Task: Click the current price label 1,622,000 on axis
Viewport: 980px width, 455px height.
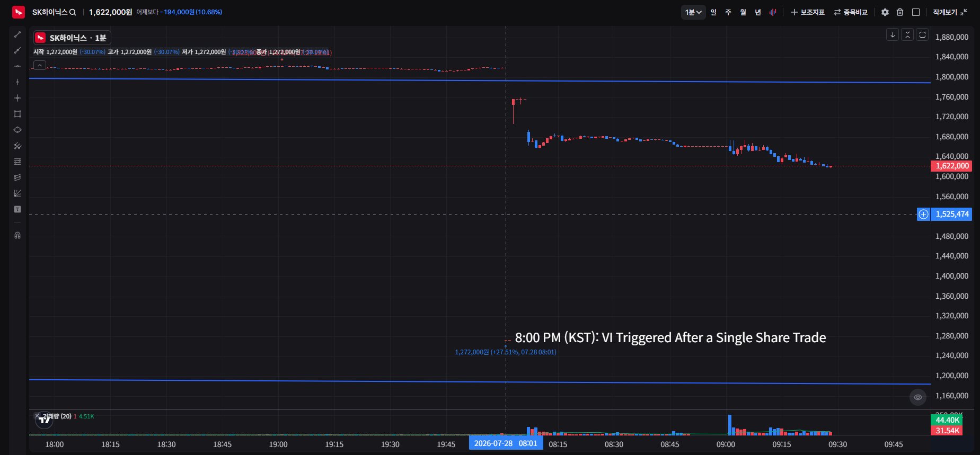Action: (951, 166)
